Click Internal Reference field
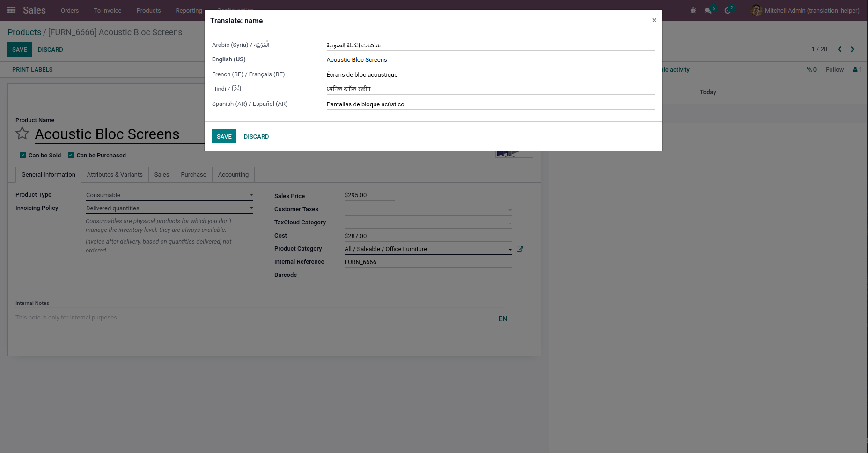This screenshot has width=868, height=453. tap(428, 262)
